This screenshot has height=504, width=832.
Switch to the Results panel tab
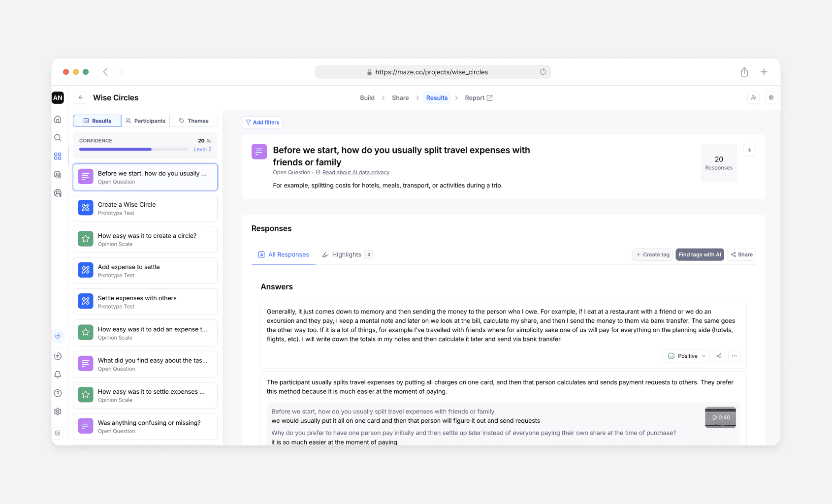tap(97, 121)
